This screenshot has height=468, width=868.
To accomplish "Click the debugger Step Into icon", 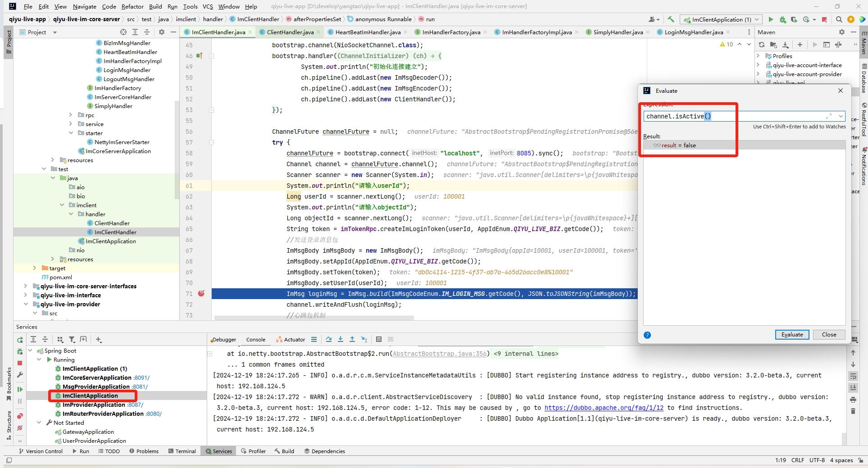I will click(341, 339).
